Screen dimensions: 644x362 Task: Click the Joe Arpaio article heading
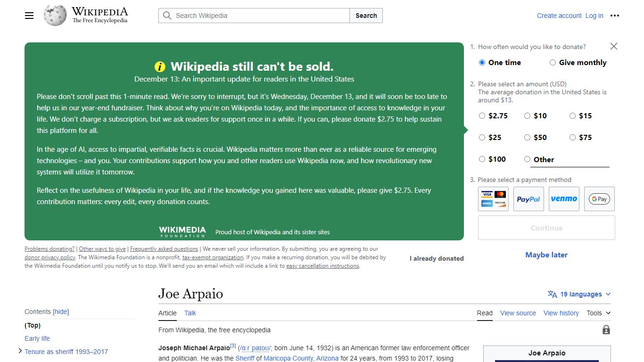(190, 294)
